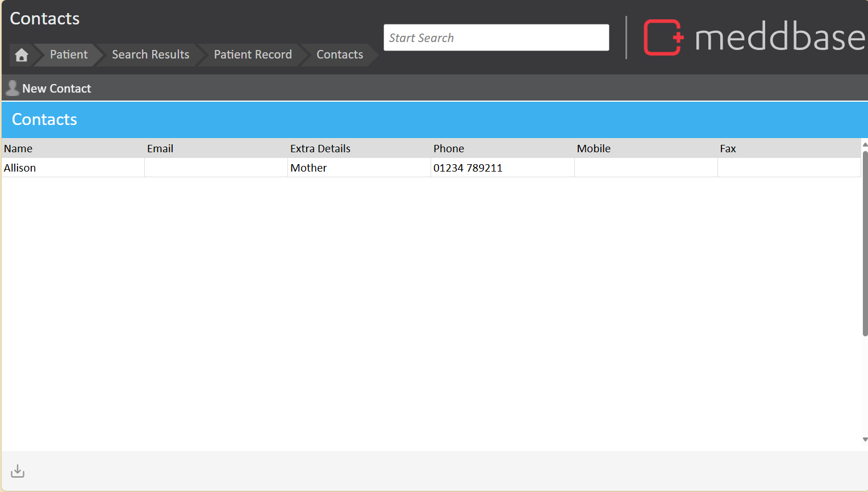Click the Extra Details column header
Viewport: 868px width, 492px height.
click(320, 148)
